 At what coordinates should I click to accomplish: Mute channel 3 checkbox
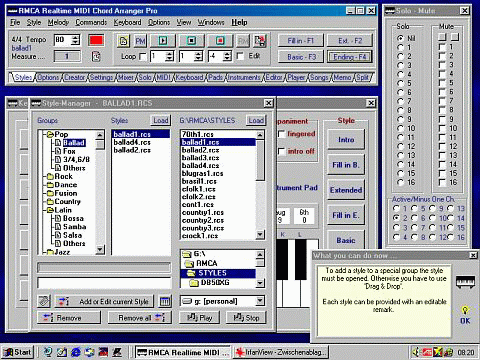pyautogui.click(x=442, y=65)
